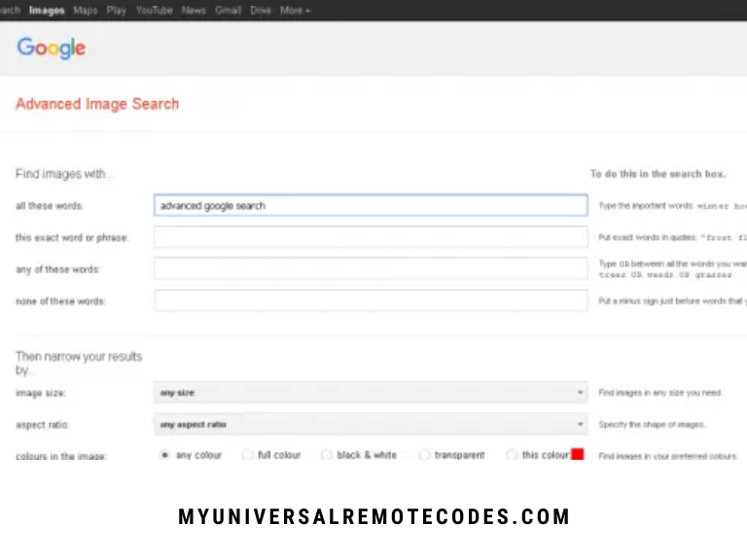Click 'To do this in the search box' text
Viewport: 747px width, 560px height.
click(658, 174)
